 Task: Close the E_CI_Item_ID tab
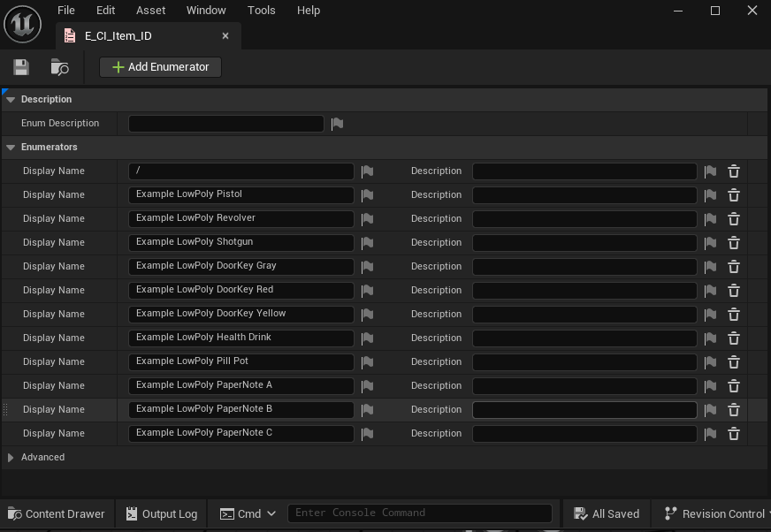click(x=225, y=36)
